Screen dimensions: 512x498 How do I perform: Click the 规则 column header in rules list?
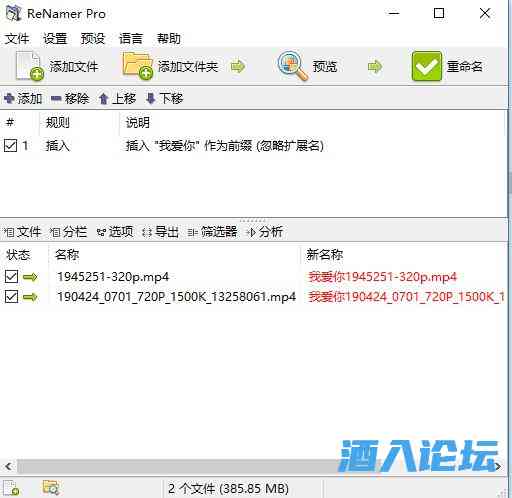58,123
